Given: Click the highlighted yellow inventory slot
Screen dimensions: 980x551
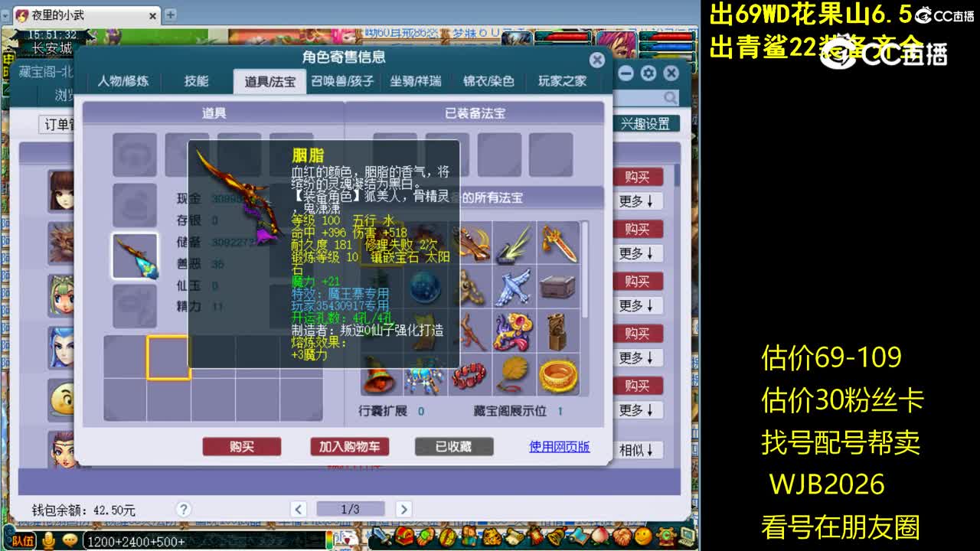Looking at the screenshot, I should [x=168, y=357].
